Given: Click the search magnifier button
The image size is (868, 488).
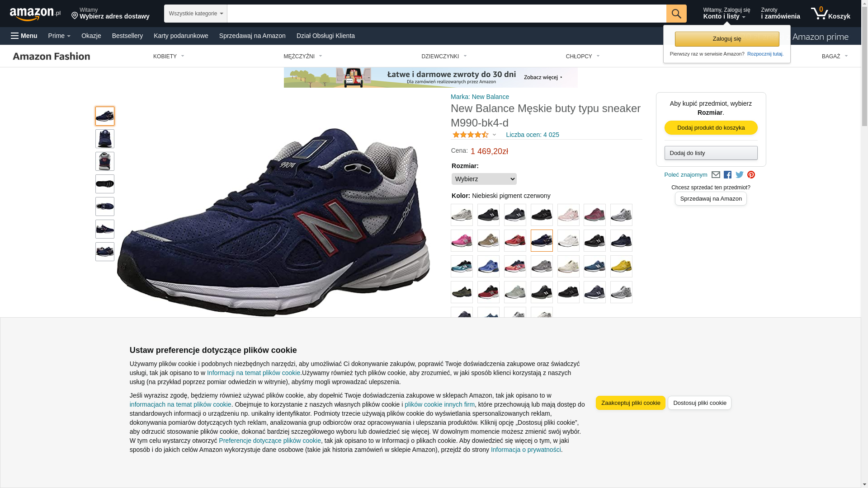Looking at the screenshot, I should [x=676, y=14].
